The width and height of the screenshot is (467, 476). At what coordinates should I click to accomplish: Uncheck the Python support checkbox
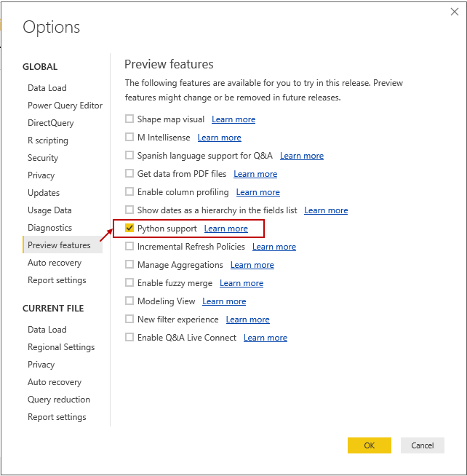click(129, 229)
